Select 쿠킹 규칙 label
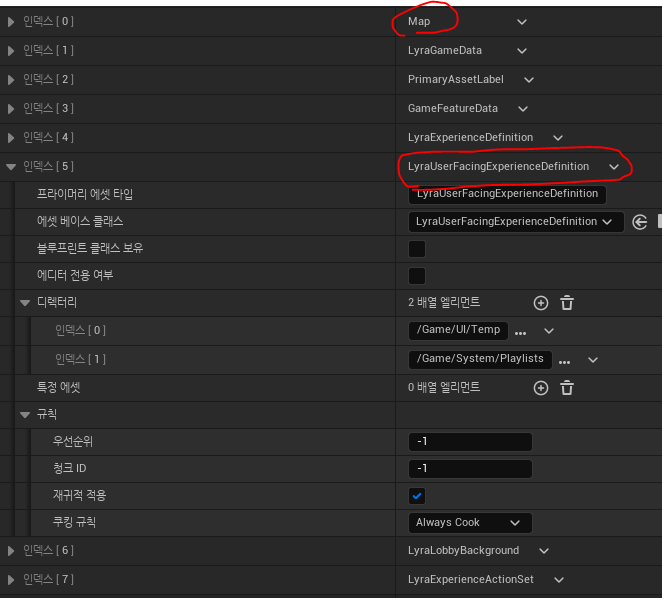 [74, 522]
